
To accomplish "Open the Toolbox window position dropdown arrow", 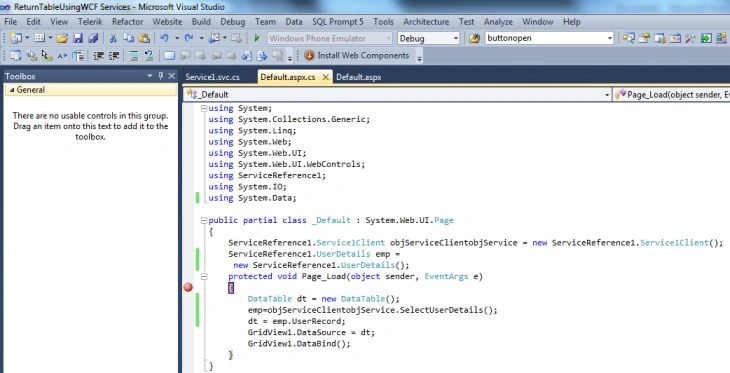I will point(150,76).
